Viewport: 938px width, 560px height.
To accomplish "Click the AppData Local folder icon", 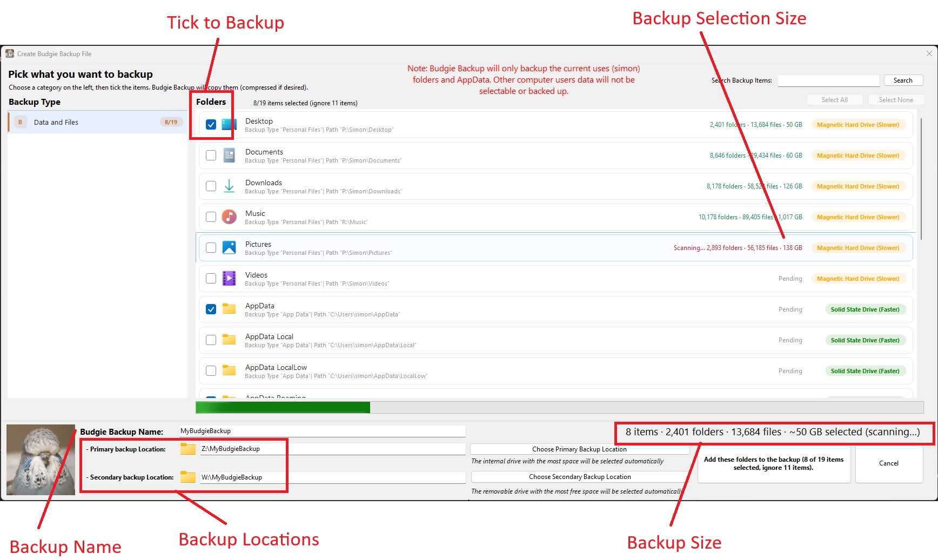I will pos(229,340).
